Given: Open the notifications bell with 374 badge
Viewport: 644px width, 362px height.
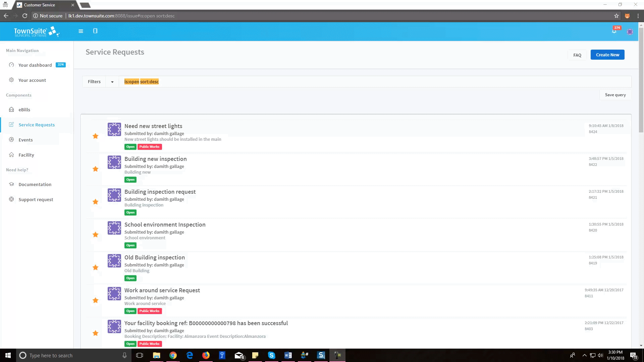Looking at the screenshot, I should pyautogui.click(x=614, y=31).
